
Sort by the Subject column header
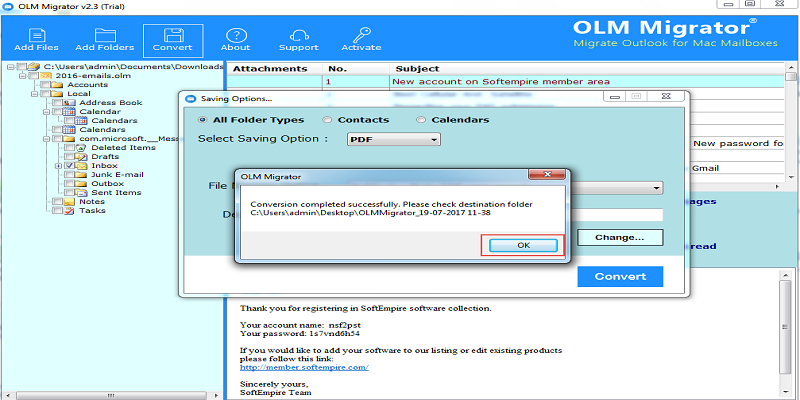tap(587, 69)
